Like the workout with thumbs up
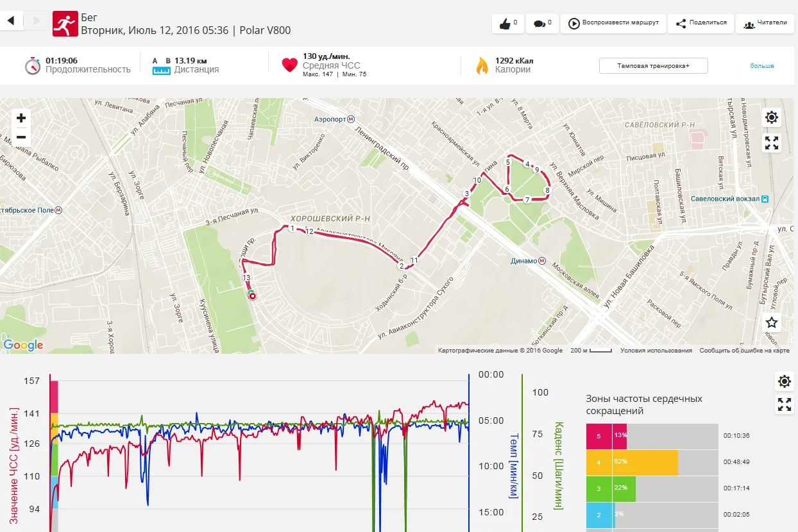798x532 pixels. tap(508, 24)
